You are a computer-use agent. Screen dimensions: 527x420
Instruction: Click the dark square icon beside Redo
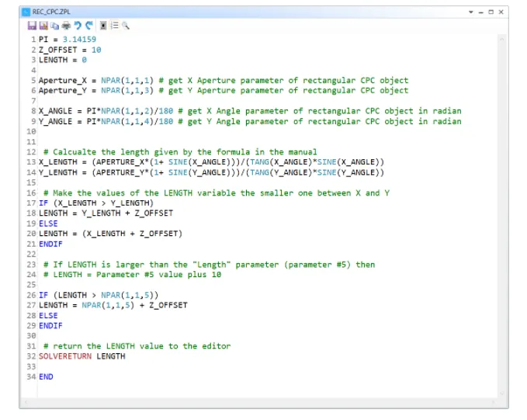pyautogui.click(x=103, y=26)
